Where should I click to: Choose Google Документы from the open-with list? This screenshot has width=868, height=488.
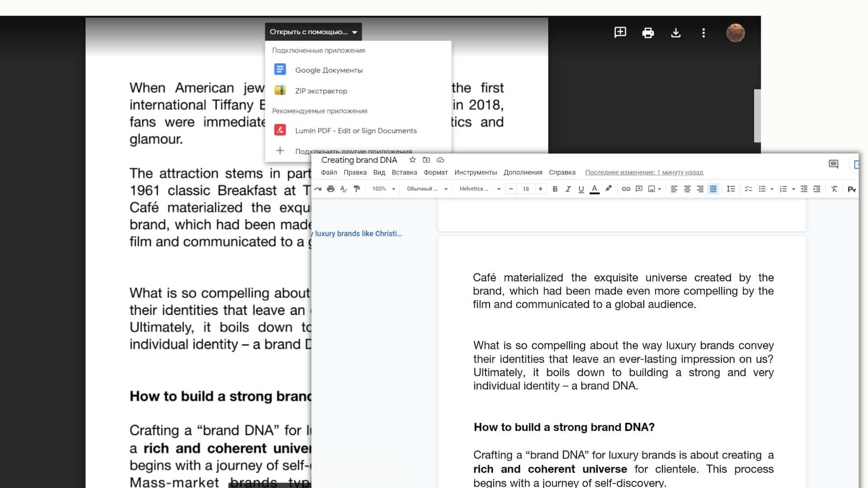pos(329,70)
